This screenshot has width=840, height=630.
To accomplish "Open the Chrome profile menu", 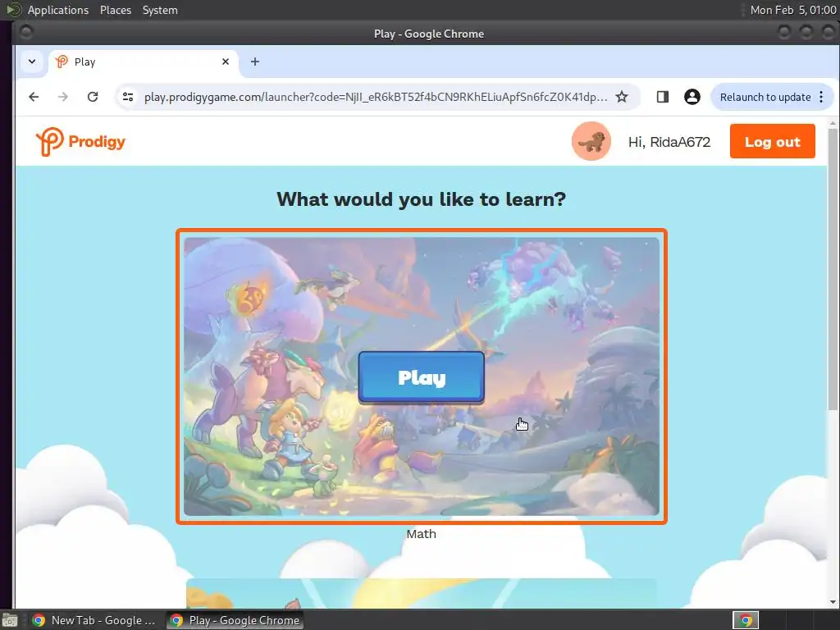I will [692, 97].
